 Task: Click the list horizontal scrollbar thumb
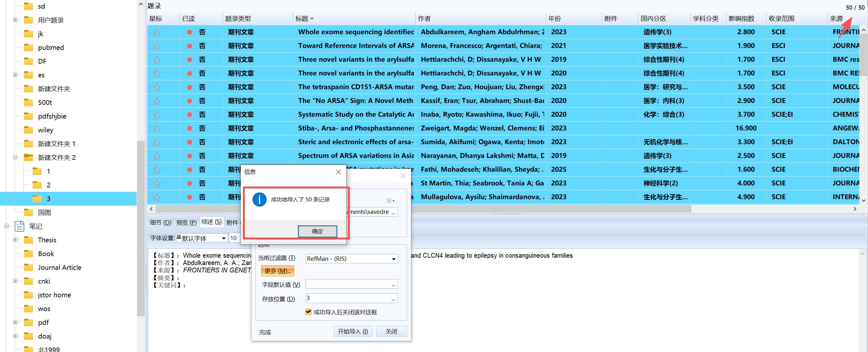(x=423, y=209)
